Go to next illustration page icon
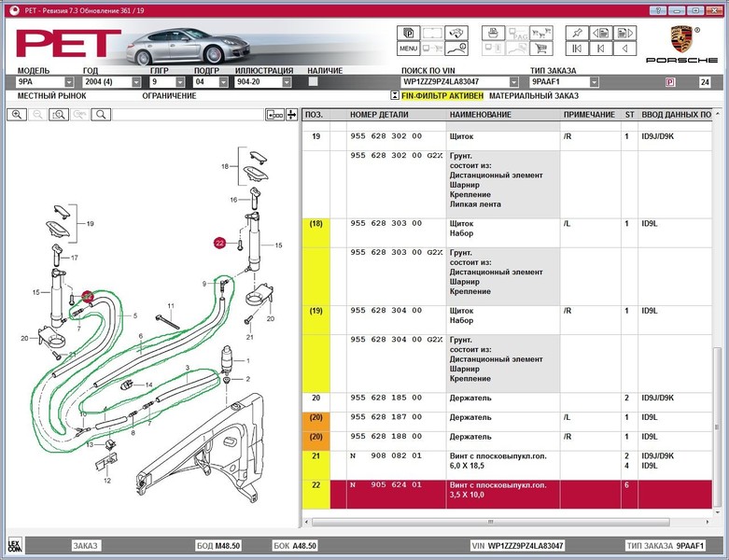Screen dimensions: 729x560 pos(624,33)
